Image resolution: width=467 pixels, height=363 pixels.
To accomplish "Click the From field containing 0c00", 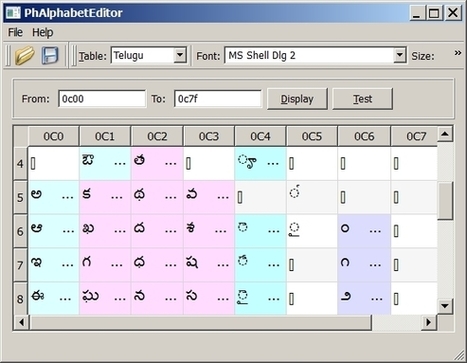I will pos(102,99).
